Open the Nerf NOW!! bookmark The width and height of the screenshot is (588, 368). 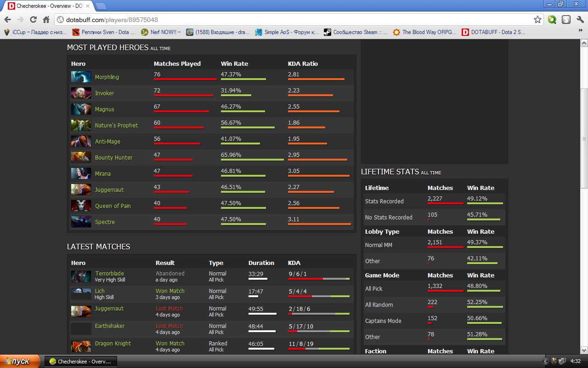pyautogui.click(x=161, y=32)
